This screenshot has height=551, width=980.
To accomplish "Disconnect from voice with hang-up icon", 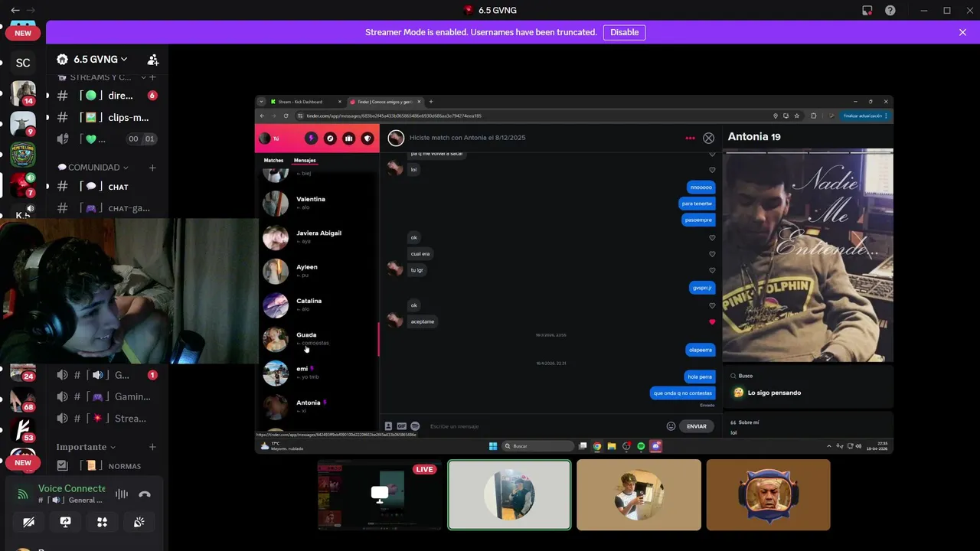I will 145,494.
